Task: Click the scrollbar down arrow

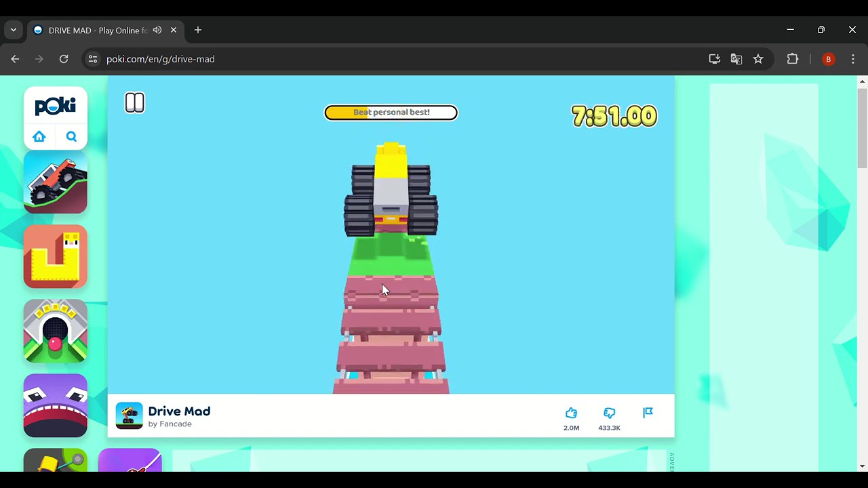Action: [x=862, y=466]
